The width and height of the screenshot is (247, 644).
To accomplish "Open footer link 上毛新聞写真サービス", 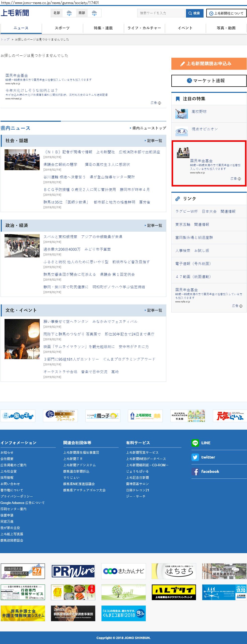I will pos(142,453).
